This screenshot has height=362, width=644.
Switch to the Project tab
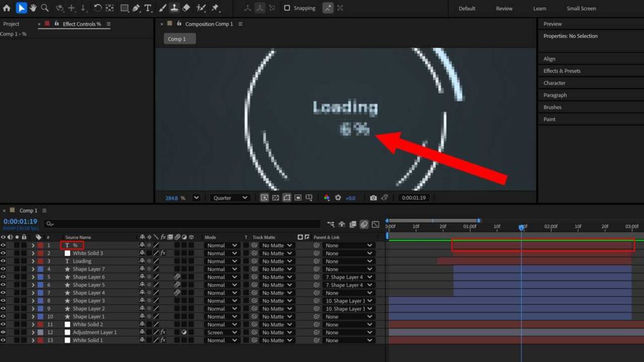click(x=11, y=24)
